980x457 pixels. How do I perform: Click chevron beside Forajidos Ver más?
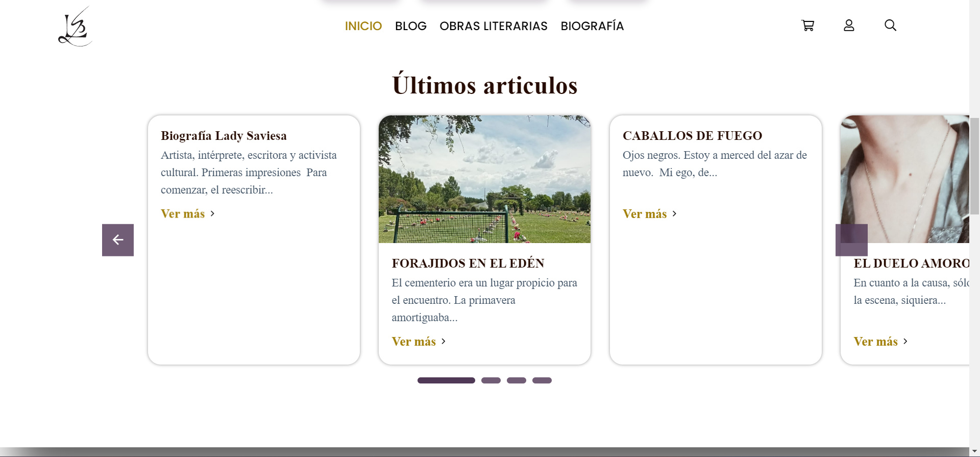pyautogui.click(x=444, y=342)
